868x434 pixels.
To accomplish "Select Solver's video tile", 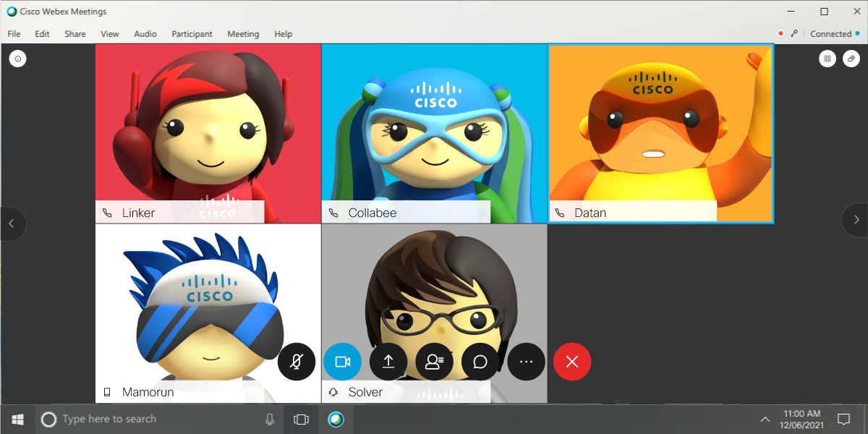I will pyautogui.click(x=435, y=313).
